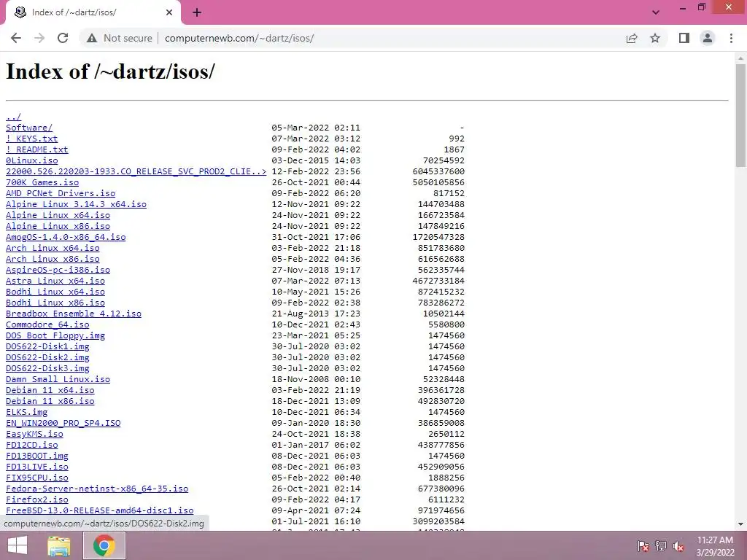Click Debian_11_x64.iso link
Screen dimensions: 747x560
pyautogui.click(x=50, y=391)
